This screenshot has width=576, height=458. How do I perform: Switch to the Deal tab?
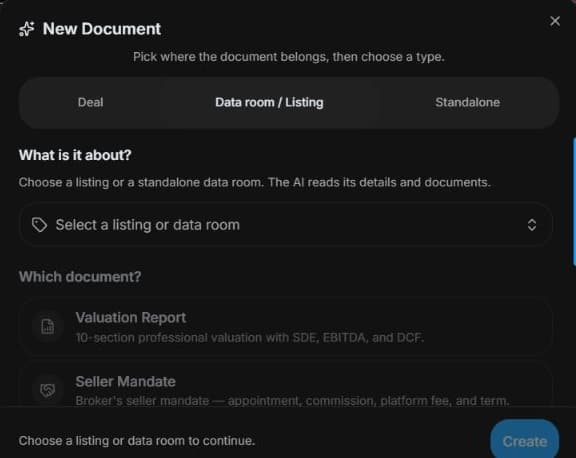(x=90, y=102)
